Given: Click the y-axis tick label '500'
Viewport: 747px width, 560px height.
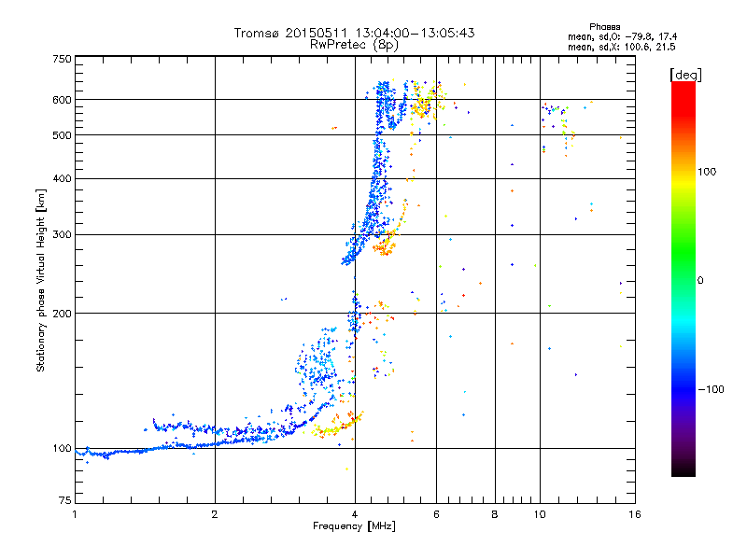Looking at the screenshot, I should tap(62, 135).
